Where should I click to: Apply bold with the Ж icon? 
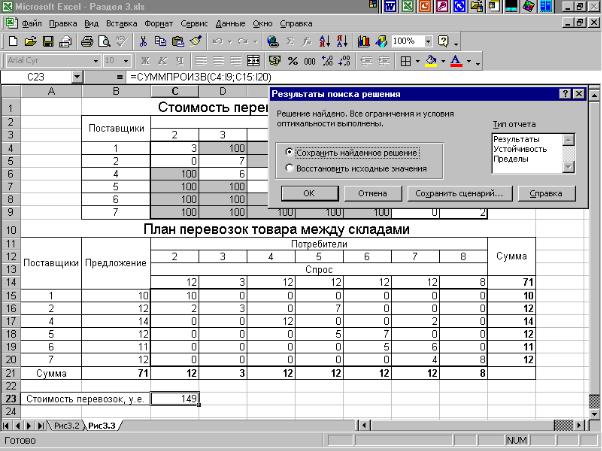[x=145, y=61]
